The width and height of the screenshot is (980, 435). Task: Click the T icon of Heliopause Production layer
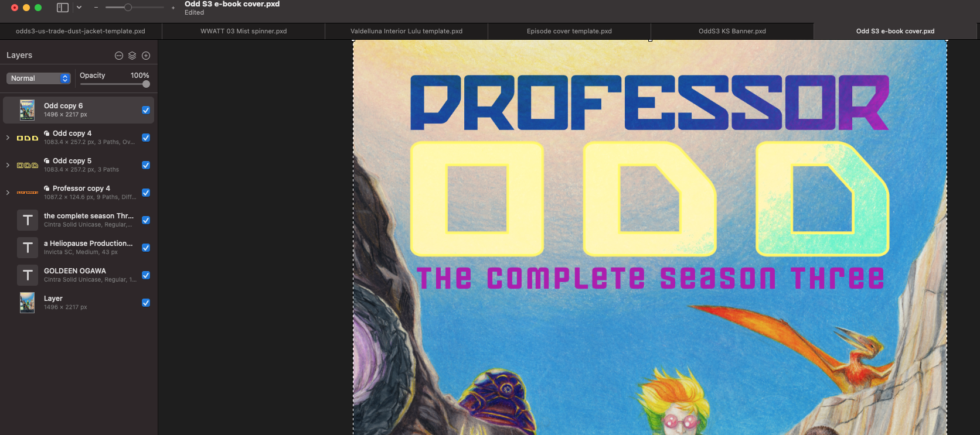[28, 248]
